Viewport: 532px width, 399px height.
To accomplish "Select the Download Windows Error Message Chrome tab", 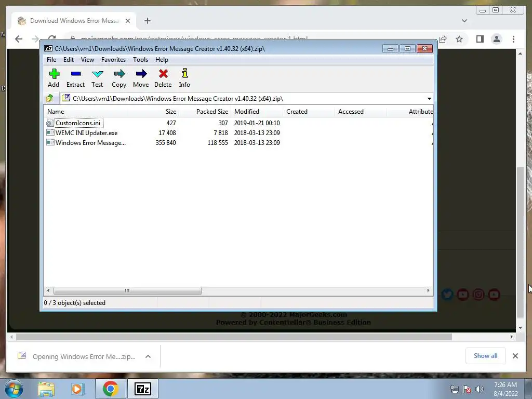I will click(74, 21).
